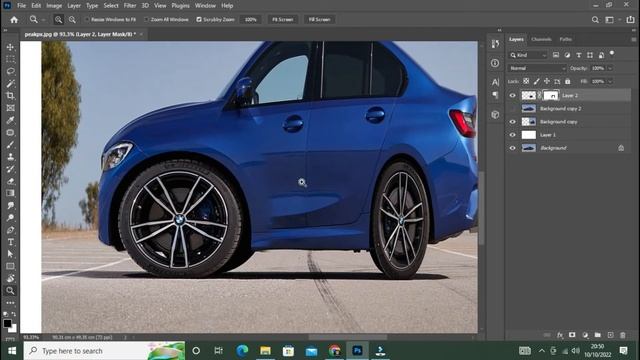Show hidden system tray icons
This screenshot has width=640, height=360.
(x=542, y=351)
